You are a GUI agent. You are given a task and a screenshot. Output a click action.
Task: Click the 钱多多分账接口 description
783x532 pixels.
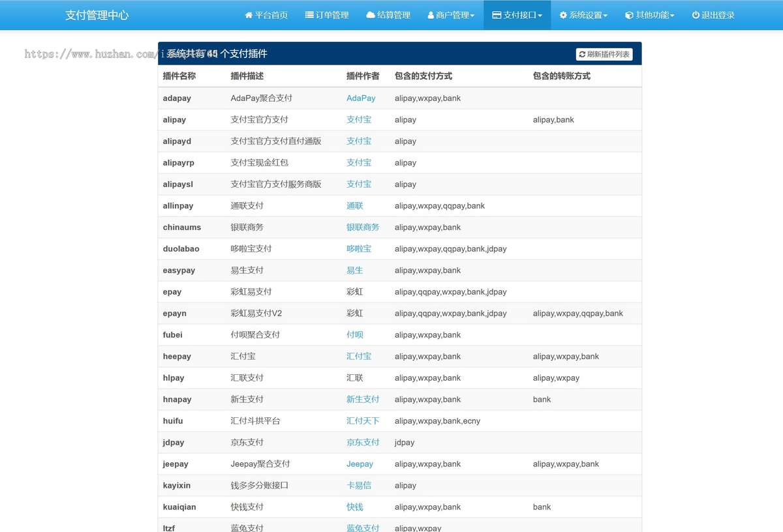click(x=260, y=486)
